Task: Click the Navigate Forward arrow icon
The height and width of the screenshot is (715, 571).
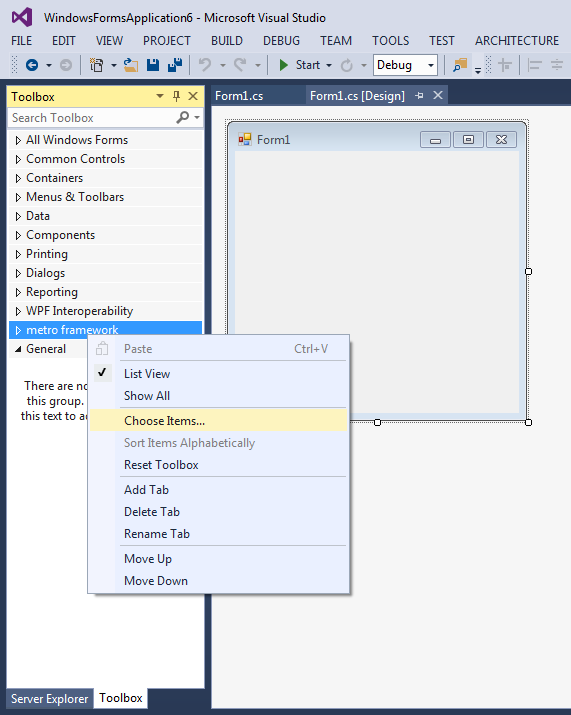Action: [66, 65]
